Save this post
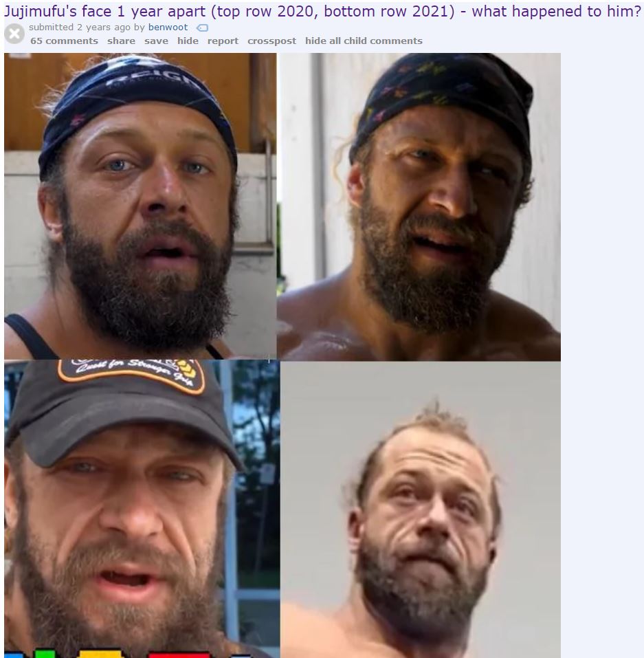The image size is (644, 658). point(156,41)
